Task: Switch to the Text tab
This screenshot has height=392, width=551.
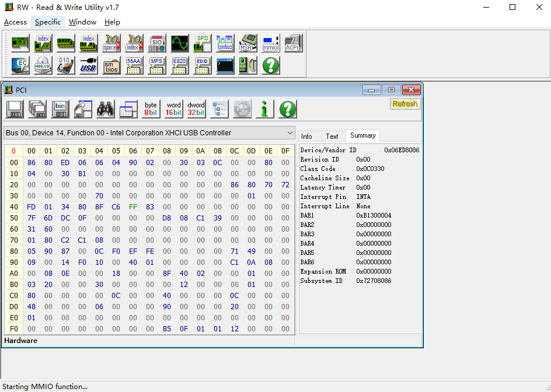Action: (x=332, y=136)
